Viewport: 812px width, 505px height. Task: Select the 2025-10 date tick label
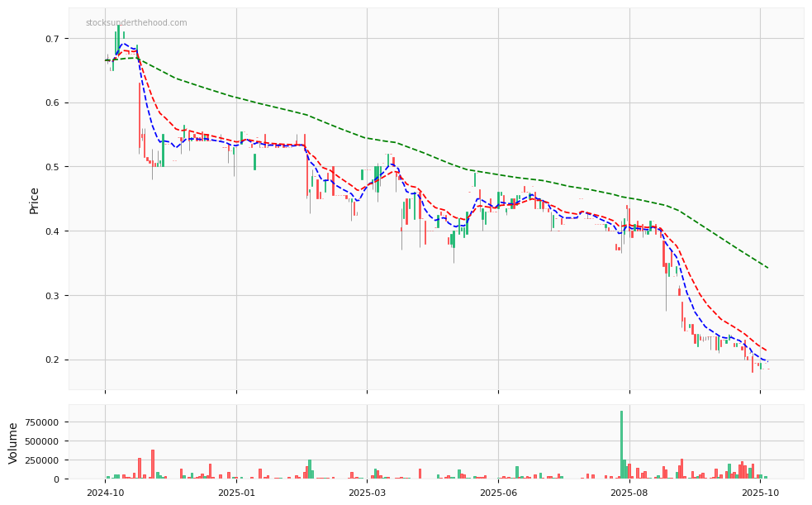coord(760,493)
